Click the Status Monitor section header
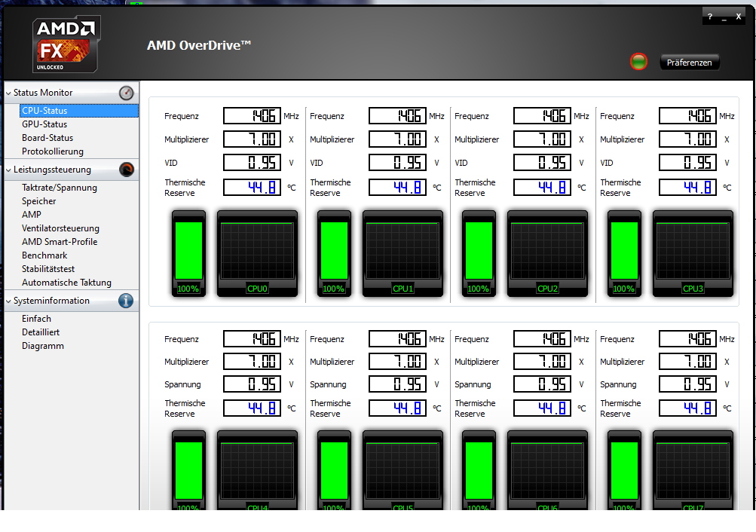This screenshot has width=756, height=532. [72, 93]
